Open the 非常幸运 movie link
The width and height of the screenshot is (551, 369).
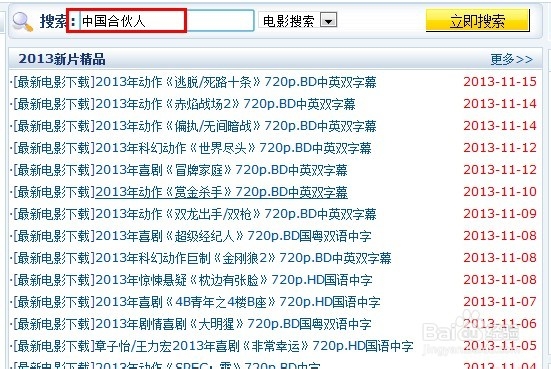[254, 346]
